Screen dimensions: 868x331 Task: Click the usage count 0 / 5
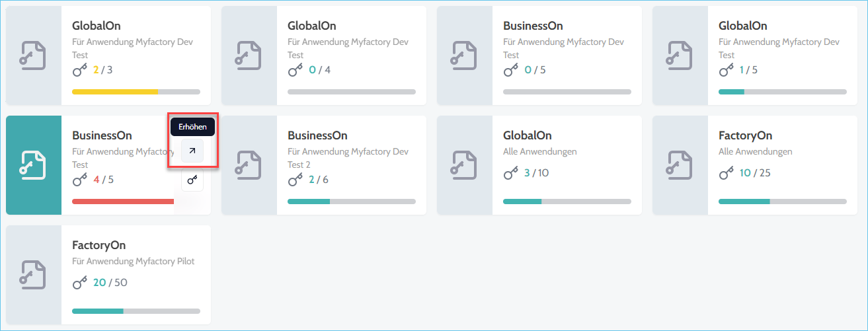coord(535,69)
